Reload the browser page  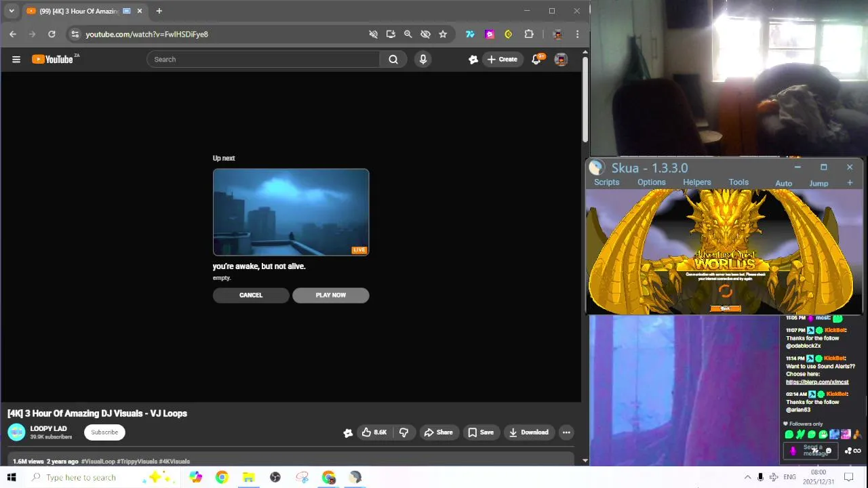(x=52, y=34)
